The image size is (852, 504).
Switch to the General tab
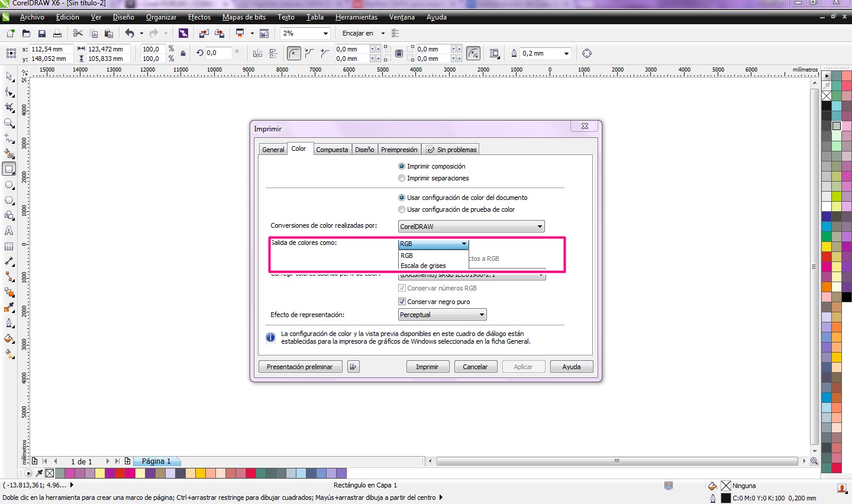(273, 150)
